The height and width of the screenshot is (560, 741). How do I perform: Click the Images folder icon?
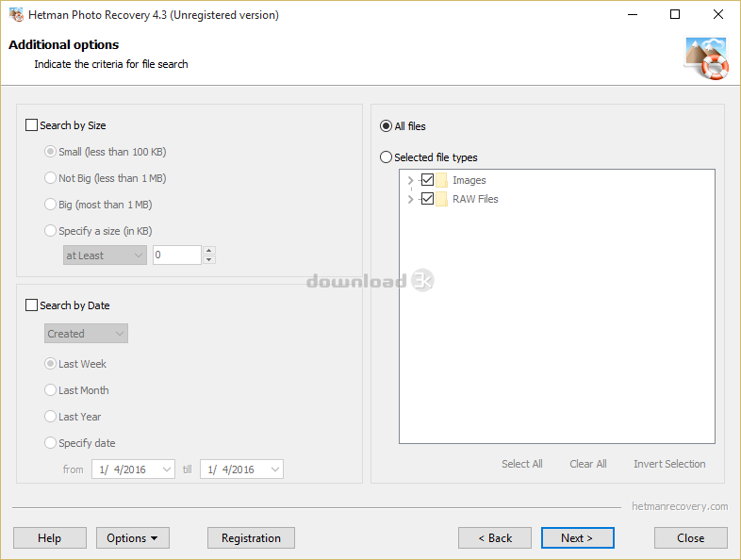coord(441,180)
